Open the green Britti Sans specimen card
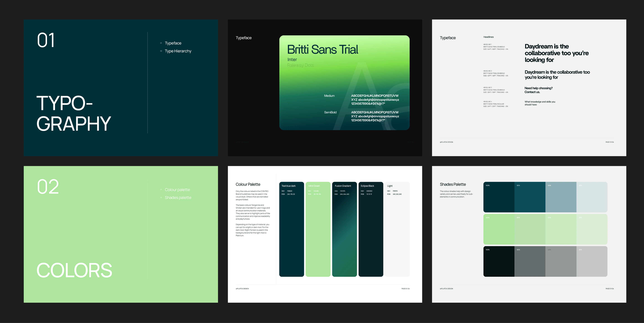The image size is (644, 323). (344, 83)
